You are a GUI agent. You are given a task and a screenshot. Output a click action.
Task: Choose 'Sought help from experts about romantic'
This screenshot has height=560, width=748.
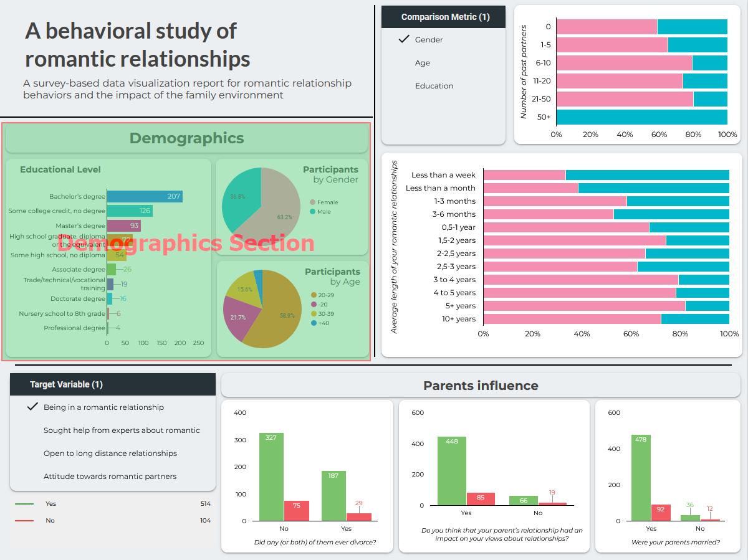(122, 430)
